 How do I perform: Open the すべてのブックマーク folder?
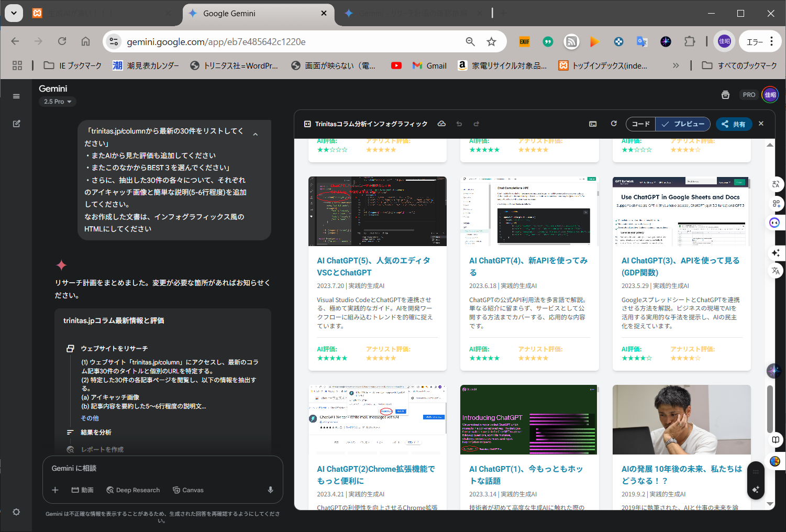pos(739,65)
